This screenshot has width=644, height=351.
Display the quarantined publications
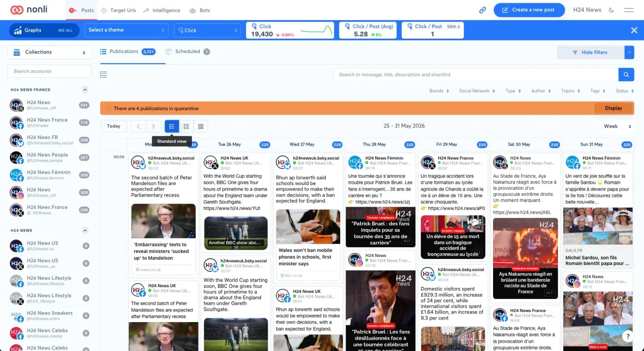[x=613, y=108]
